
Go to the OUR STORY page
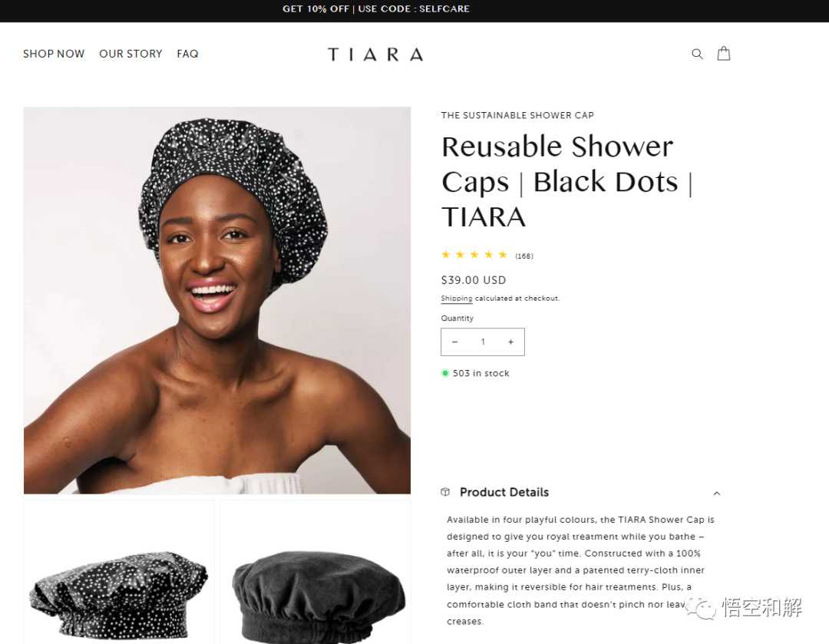(x=130, y=54)
